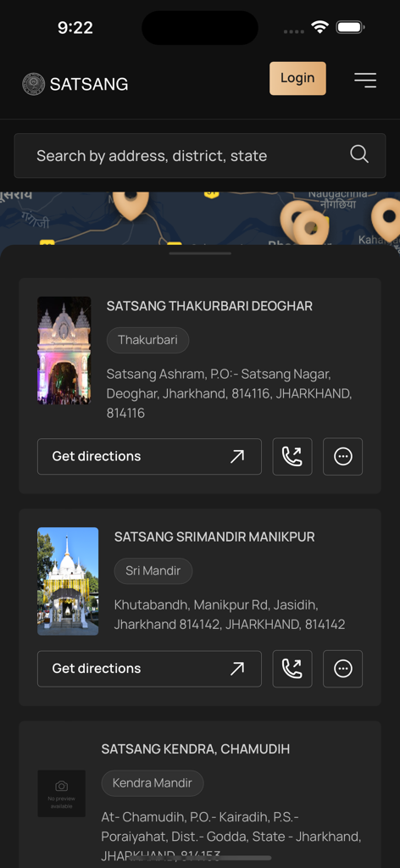Open more options for Srimandir Manikpur

[x=342, y=669]
